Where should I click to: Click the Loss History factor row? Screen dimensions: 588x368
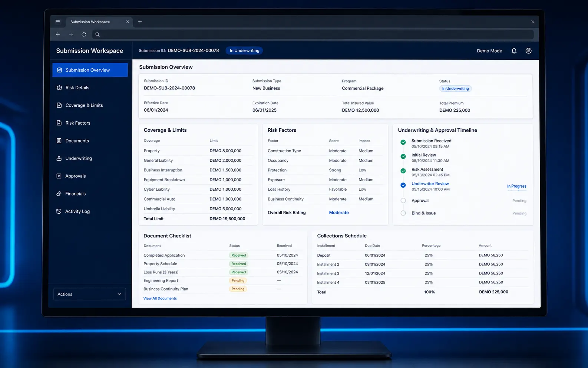326,190
